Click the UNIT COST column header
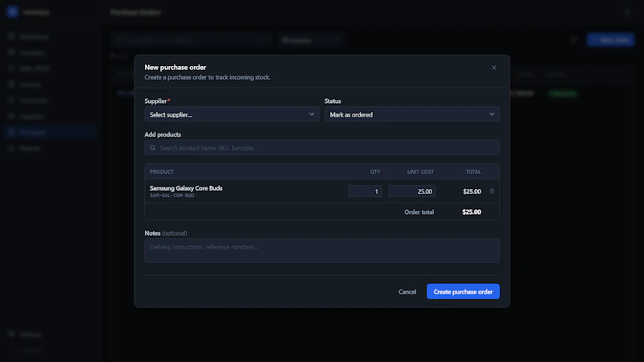644x362 pixels. (420, 171)
